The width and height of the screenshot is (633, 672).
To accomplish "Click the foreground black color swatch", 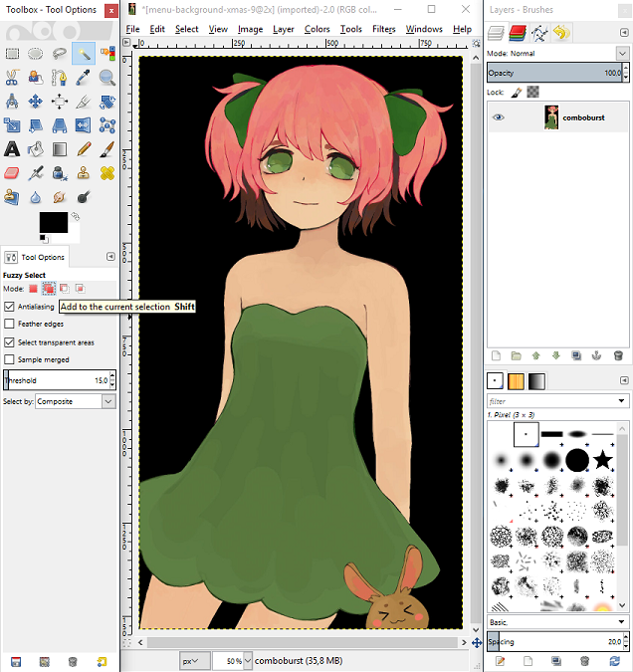I will (53, 222).
